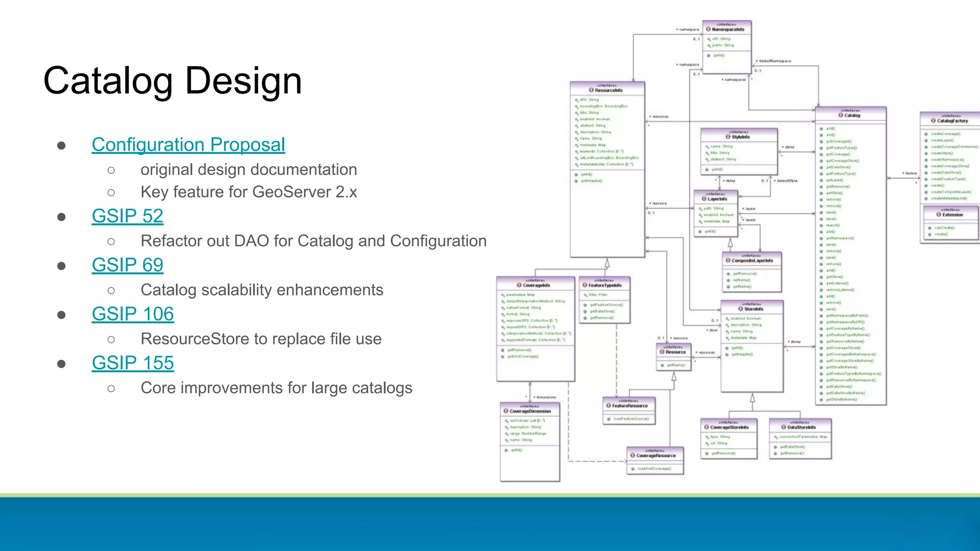Follow the GSIP 69 hyperlink
The height and width of the screenshot is (551, 980).
[127, 265]
